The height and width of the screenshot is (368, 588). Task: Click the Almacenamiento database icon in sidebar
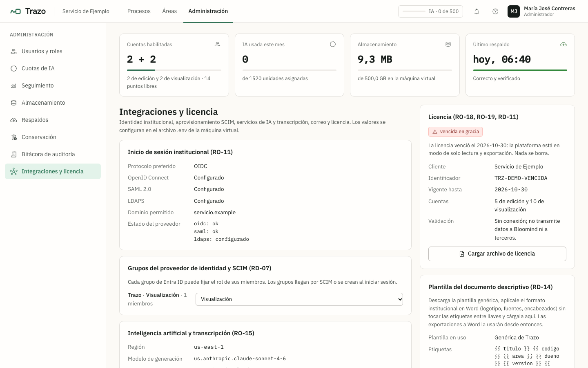coord(14,103)
